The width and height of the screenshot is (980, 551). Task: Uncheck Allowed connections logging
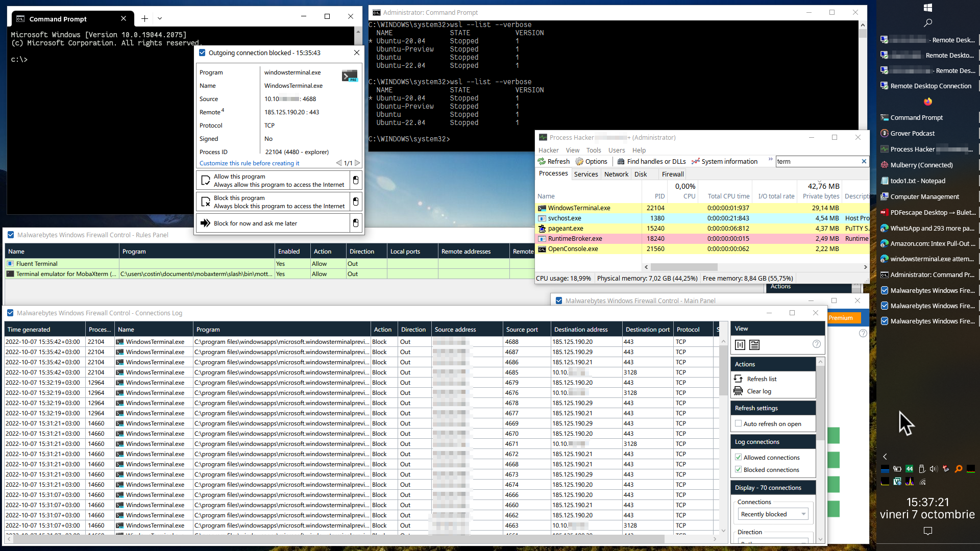(739, 457)
